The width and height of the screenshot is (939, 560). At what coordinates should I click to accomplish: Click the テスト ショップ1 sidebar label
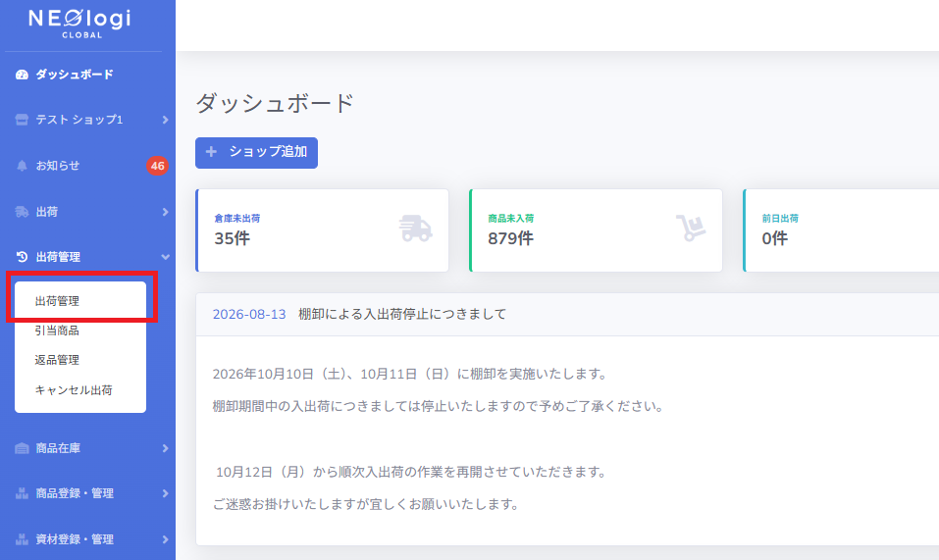(x=79, y=120)
